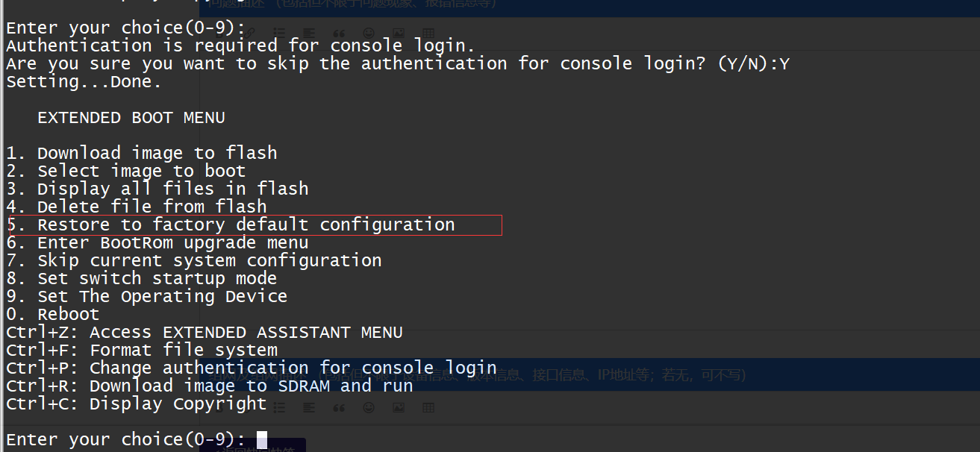Click the cursor after the last choice prompt

(261, 439)
